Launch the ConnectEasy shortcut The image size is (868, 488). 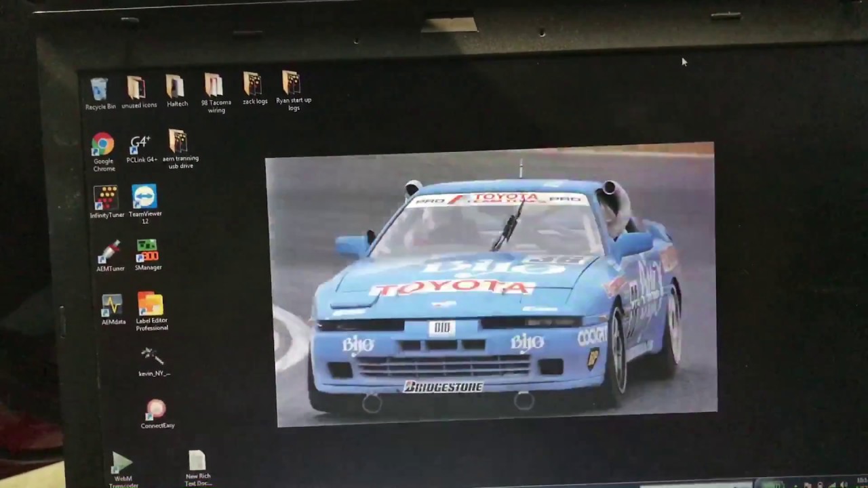[157, 414]
